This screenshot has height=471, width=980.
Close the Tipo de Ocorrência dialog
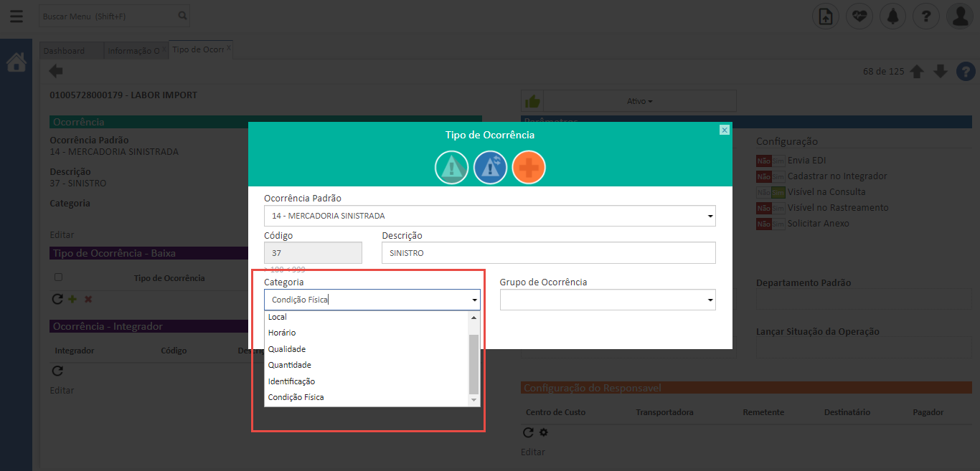[x=725, y=130]
